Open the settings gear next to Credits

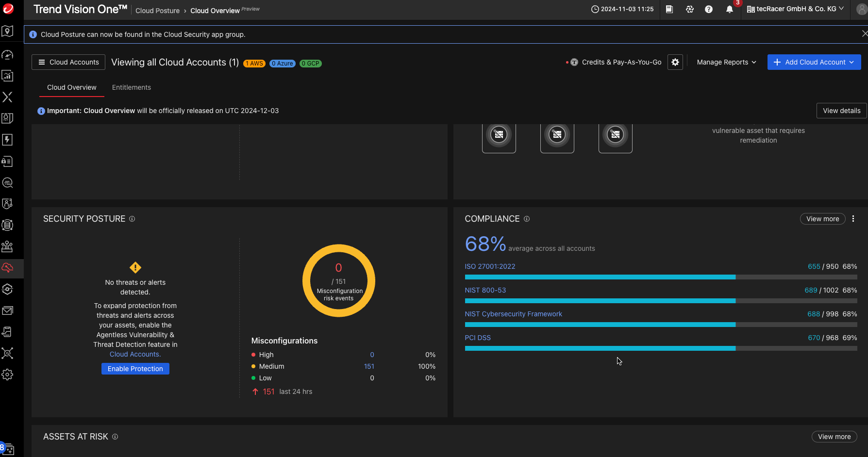pyautogui.click(x=675, y=62)
